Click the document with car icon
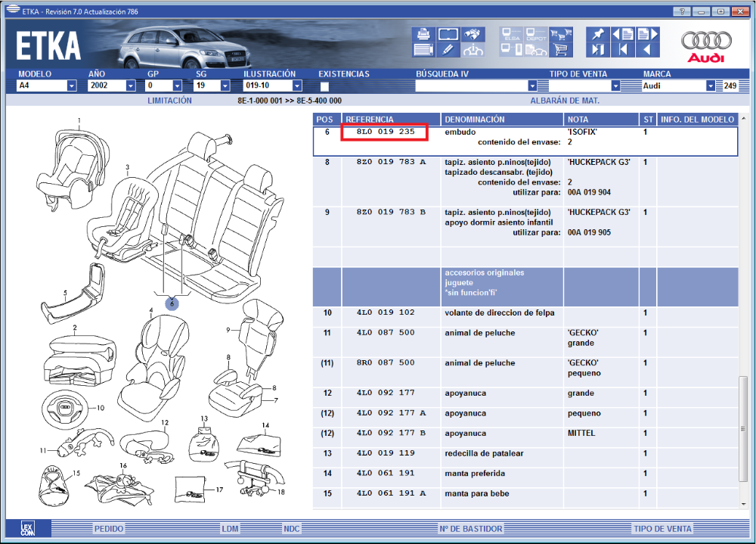This screenshot has height=544, width=756. (536, 49)
